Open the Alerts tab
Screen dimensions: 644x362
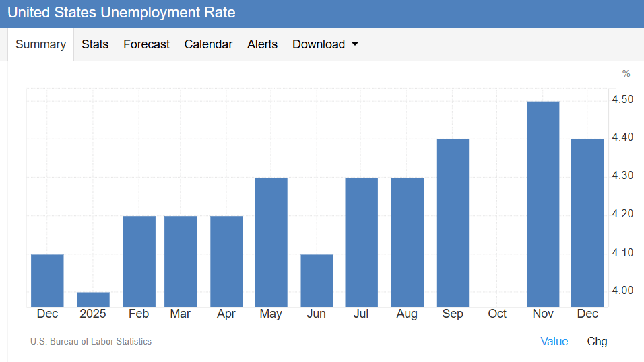tap(262, 44)
